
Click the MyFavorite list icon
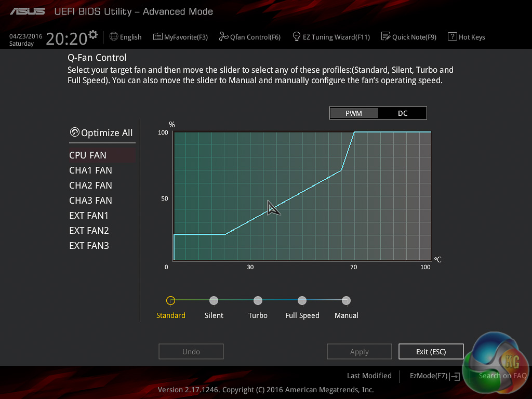click(x=157, y=36)
